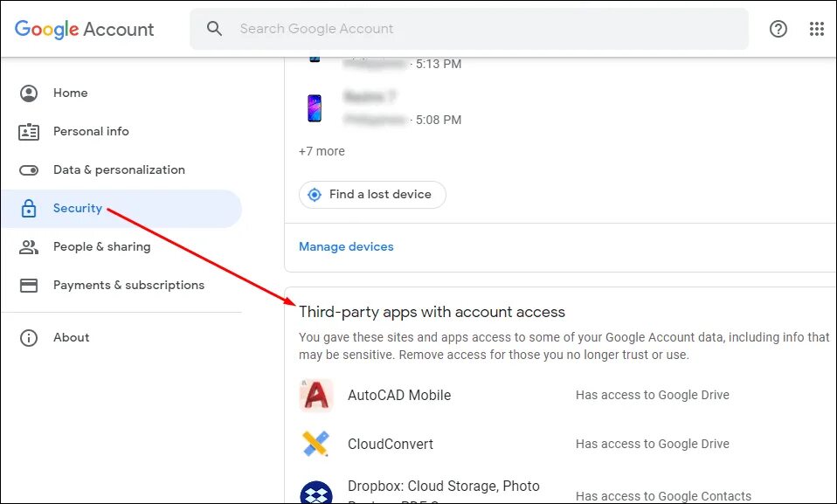Open Personal info section

(x=91, y=132)
